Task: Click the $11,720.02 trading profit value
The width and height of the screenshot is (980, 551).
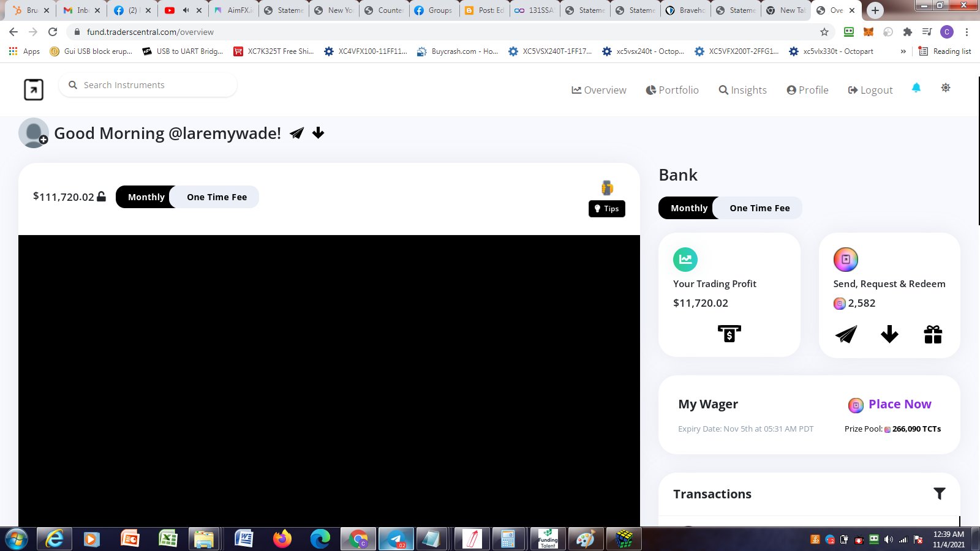Action: (x=701, y=303)
